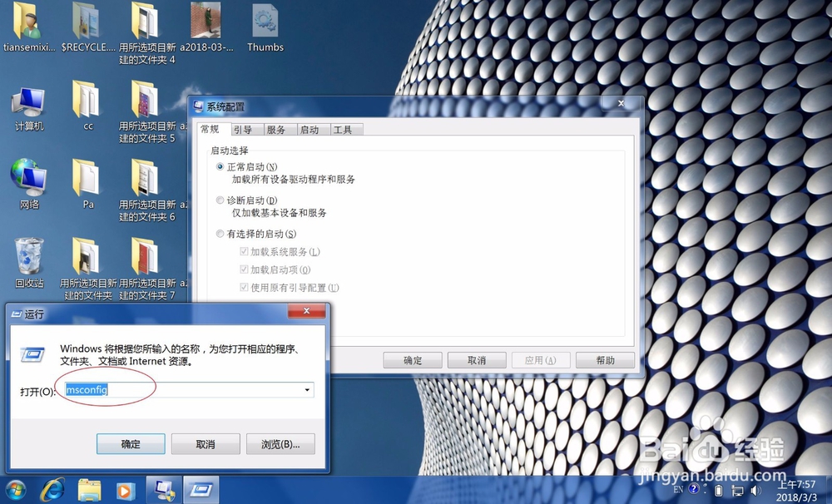The height and width of the screenshot is (504, 832).
Task: Select 诊断启动(D) radio option
Action: [x=220, y=200]
